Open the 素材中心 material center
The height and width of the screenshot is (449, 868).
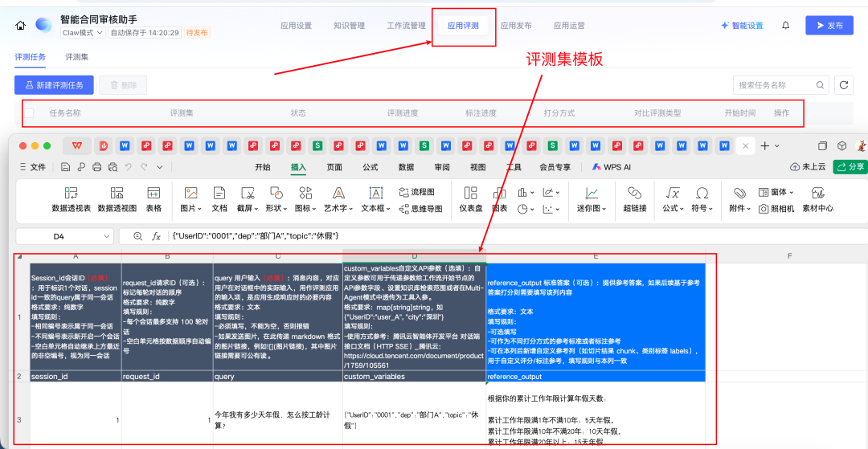tap(818, 200)
